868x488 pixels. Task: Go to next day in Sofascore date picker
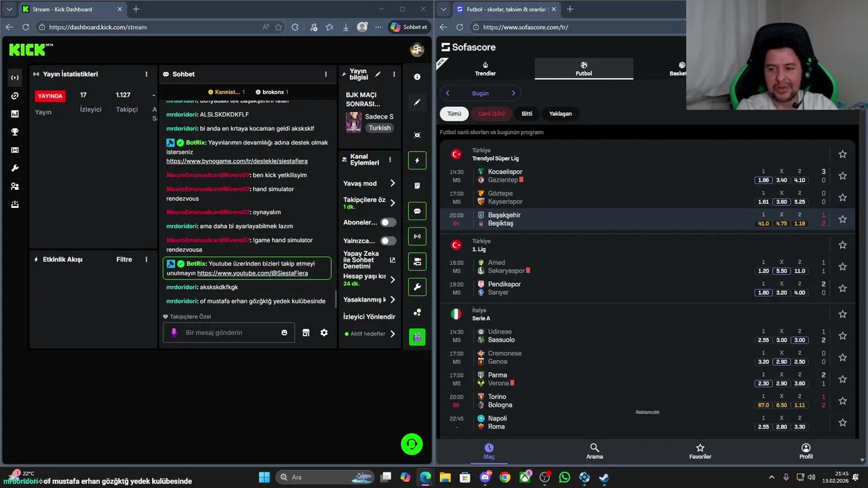pyautogui.click(x=513, y=94)
